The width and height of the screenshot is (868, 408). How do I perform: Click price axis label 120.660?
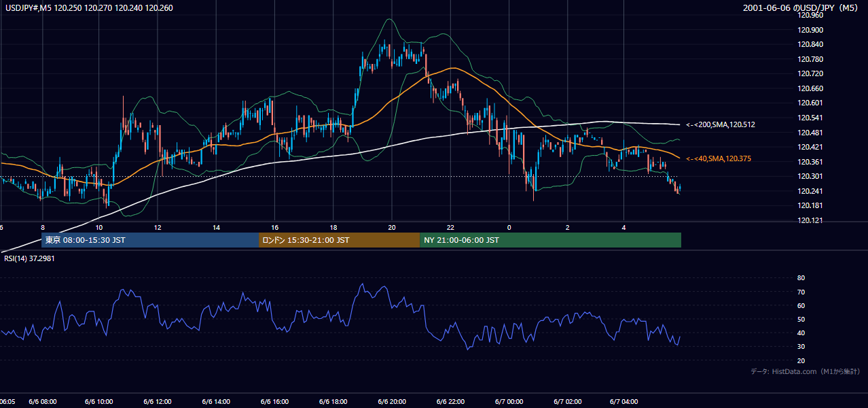(810, 88)
